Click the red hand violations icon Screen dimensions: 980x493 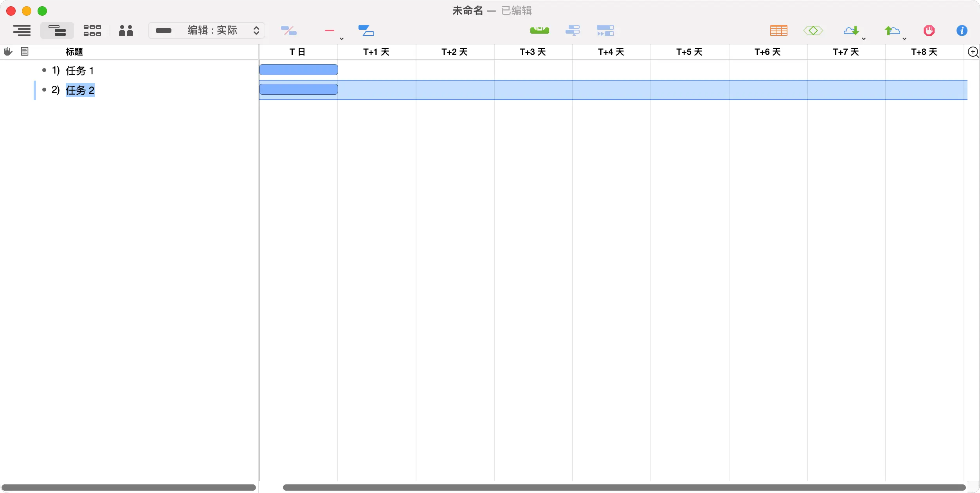(929, 31)
